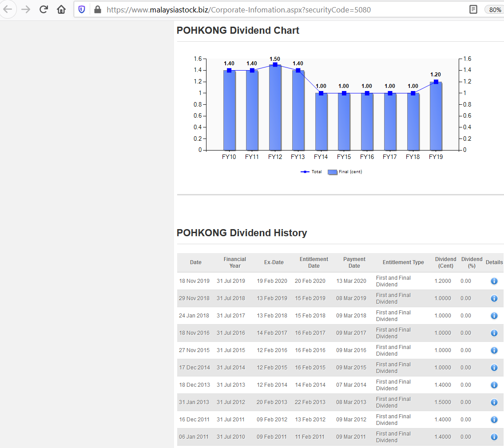Show info for 24 Jan 2018 dividend
Viewport: 504px width, 448px height.
[x=494, y=316]
